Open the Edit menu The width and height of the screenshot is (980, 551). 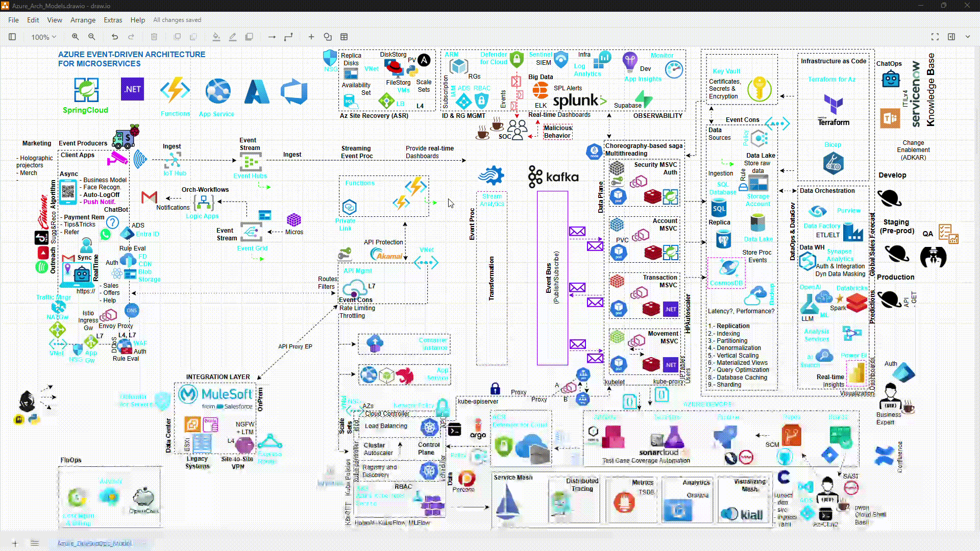tap(33, 20)
